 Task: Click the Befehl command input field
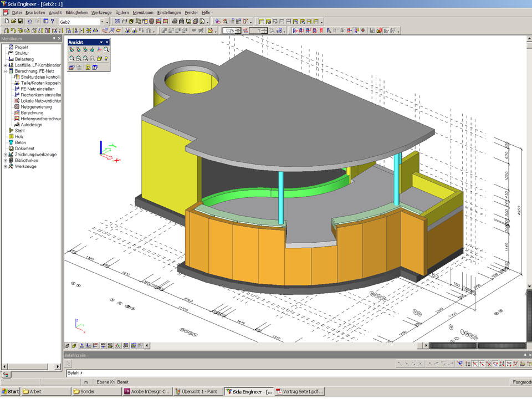(222, 373)
